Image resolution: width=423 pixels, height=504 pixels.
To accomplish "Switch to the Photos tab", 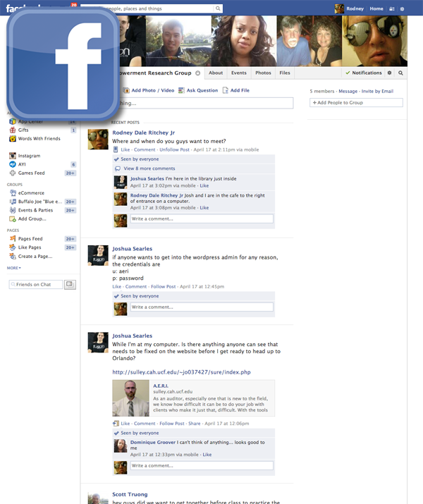I will 263,73.
